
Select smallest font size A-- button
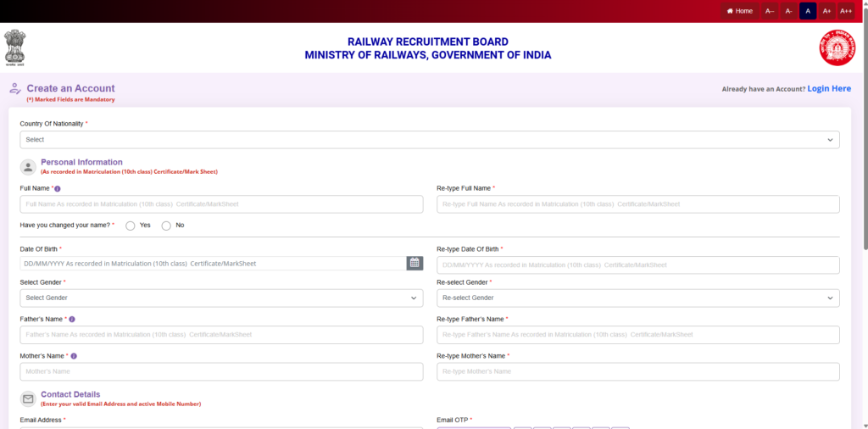(x=770, y=11)
